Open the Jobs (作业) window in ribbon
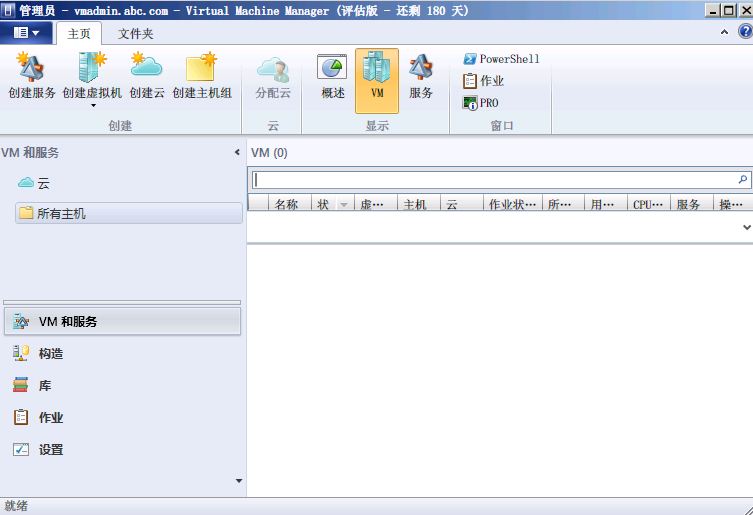The height and width of the screenshot is (515, 753). 484,81
